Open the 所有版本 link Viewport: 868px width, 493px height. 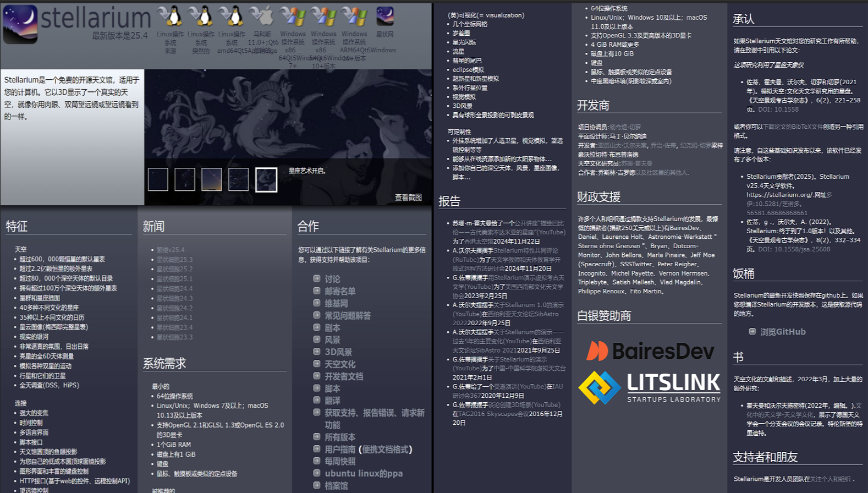(340, 437)
